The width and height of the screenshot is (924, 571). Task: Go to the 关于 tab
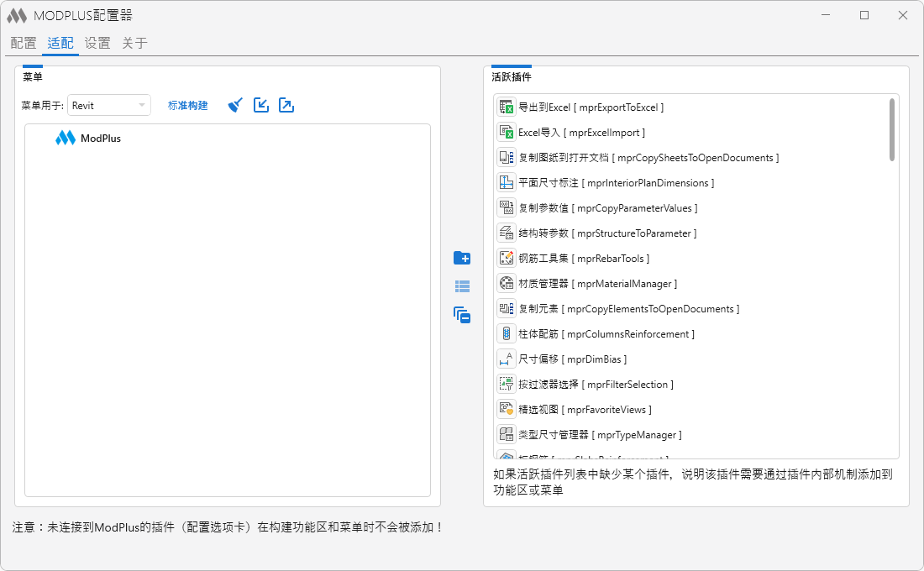tap(134, 43)
